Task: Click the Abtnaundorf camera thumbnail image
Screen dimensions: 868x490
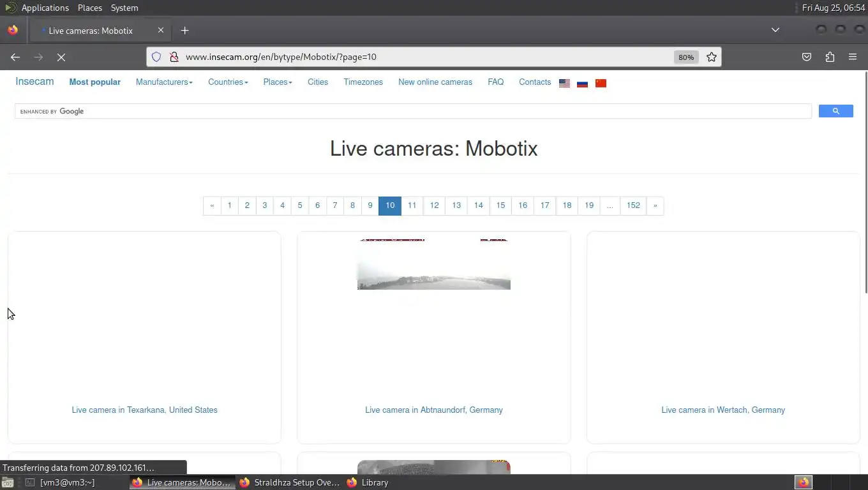Action: pyautogui.click(x=434, y=264)
